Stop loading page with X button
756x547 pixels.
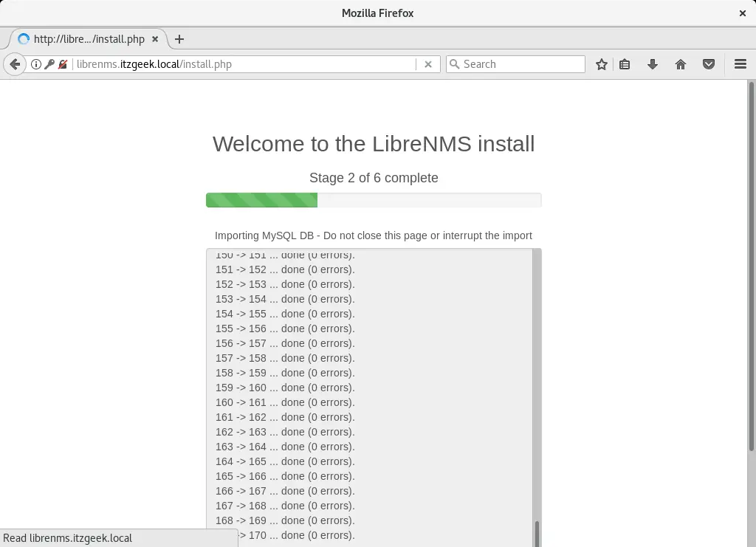[x=427, y=64]
